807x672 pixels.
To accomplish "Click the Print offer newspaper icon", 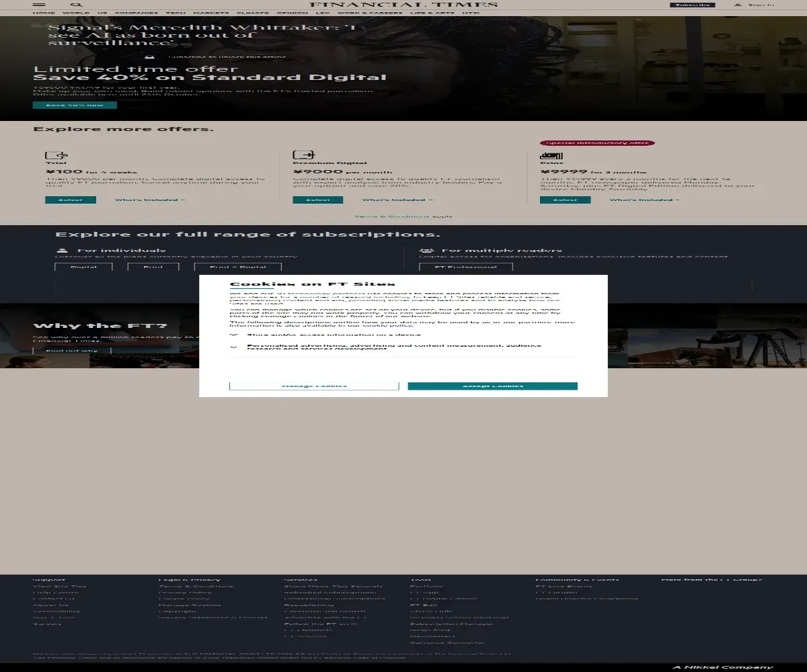I will pos(551,155).
